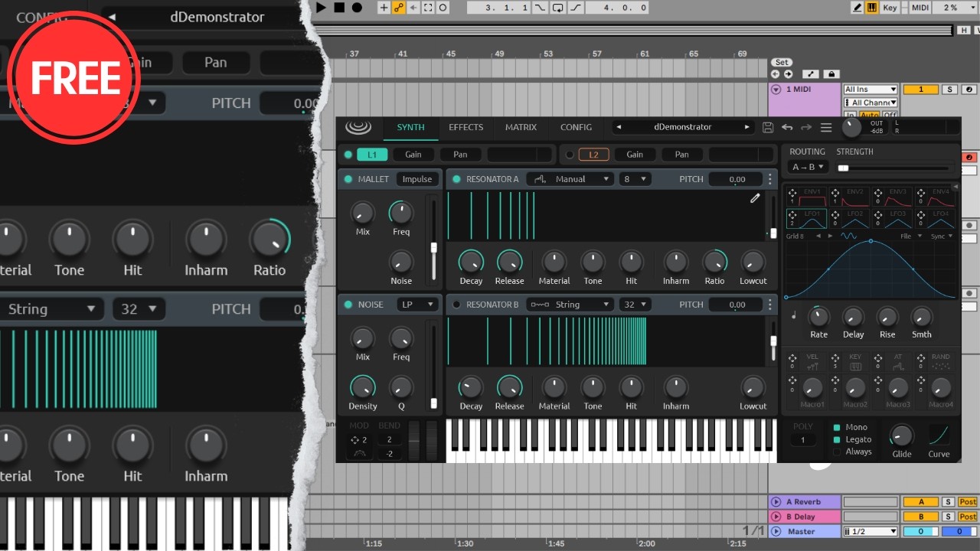Screen dimensions: 980x551
Task: Open the plugin hamburger menu
Action: tap(826, 128)
